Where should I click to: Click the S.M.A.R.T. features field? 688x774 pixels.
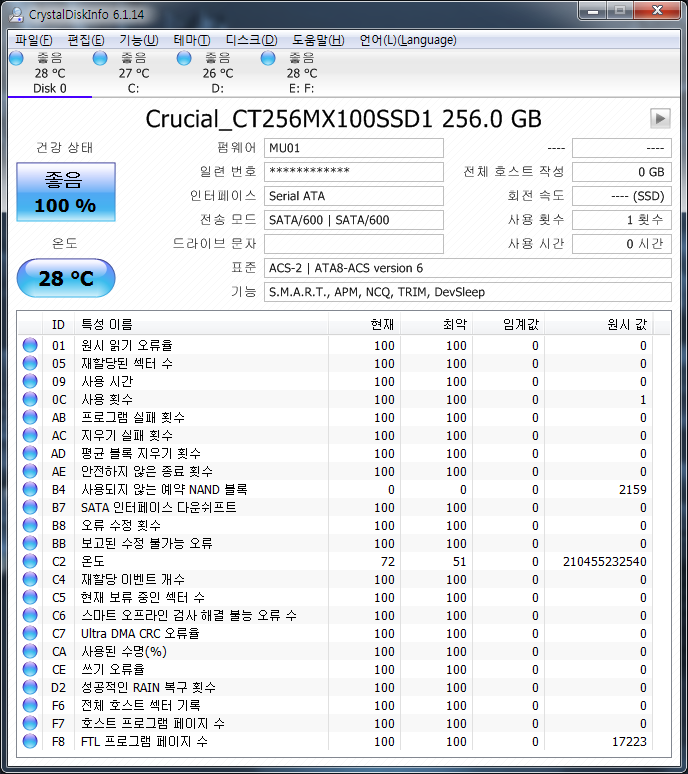[467, 292]
